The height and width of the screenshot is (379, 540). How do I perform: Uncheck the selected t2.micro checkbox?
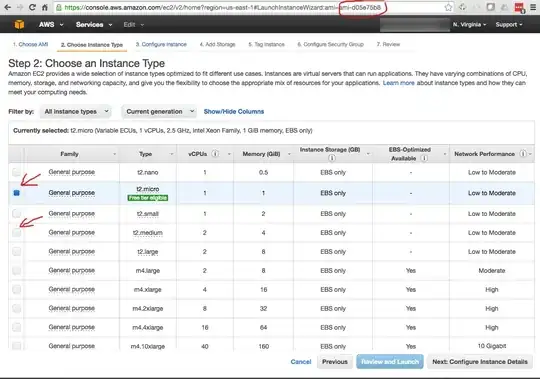[x=16, y=193]
